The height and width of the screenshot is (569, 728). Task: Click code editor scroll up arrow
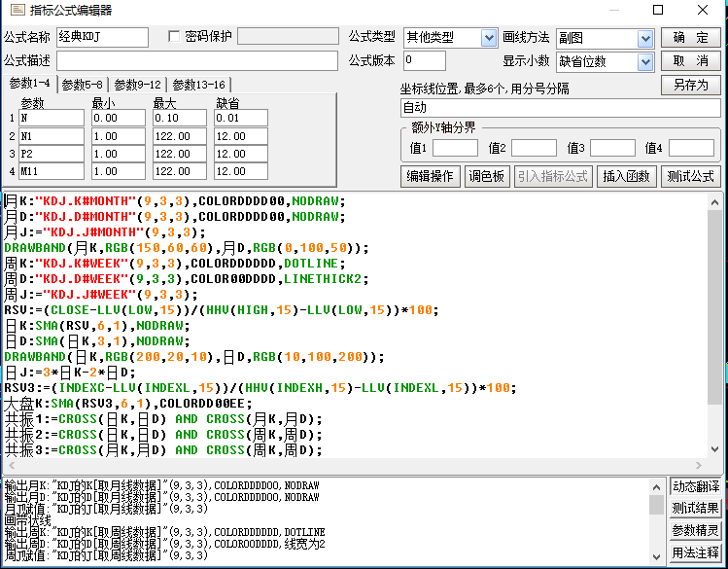click(715, 202)
